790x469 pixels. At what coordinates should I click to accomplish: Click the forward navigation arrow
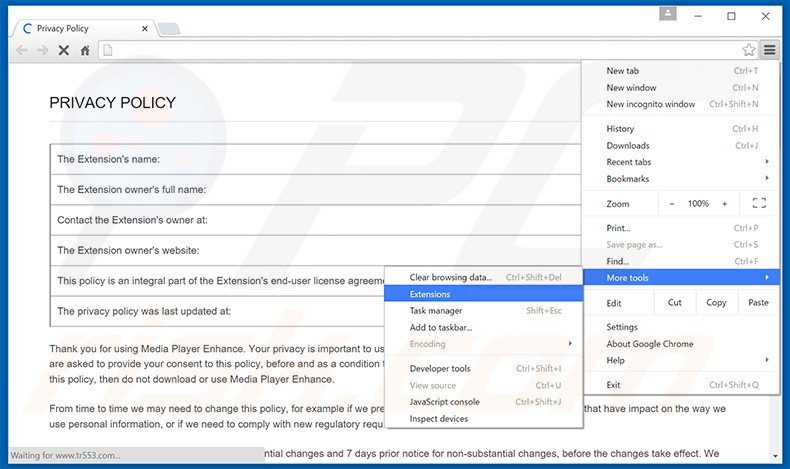[43, 50]
